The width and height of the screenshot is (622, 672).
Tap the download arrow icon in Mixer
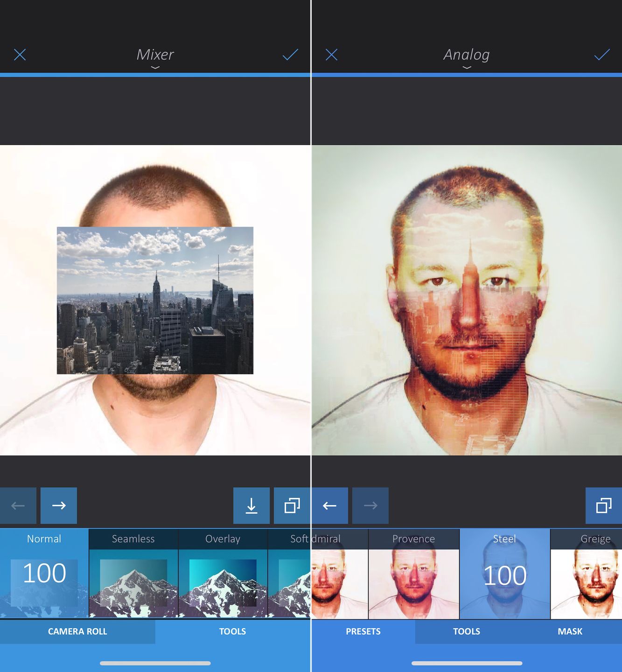point(252,505)
